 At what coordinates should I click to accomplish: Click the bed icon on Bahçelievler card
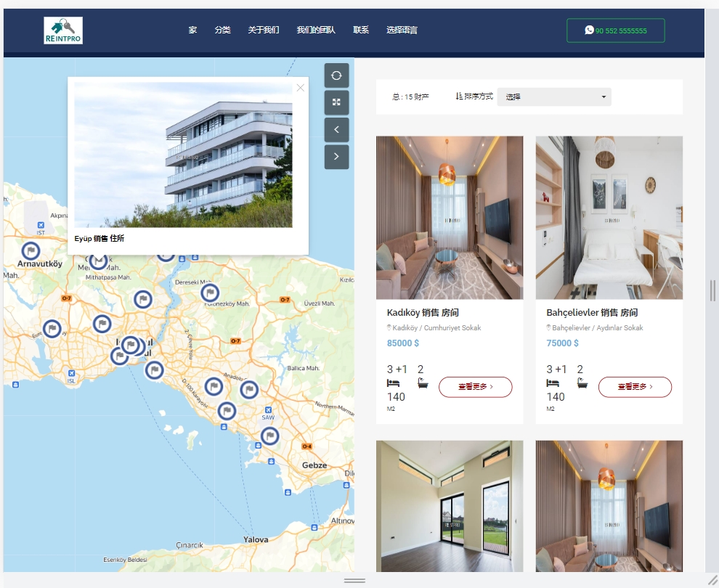point(553,383)
